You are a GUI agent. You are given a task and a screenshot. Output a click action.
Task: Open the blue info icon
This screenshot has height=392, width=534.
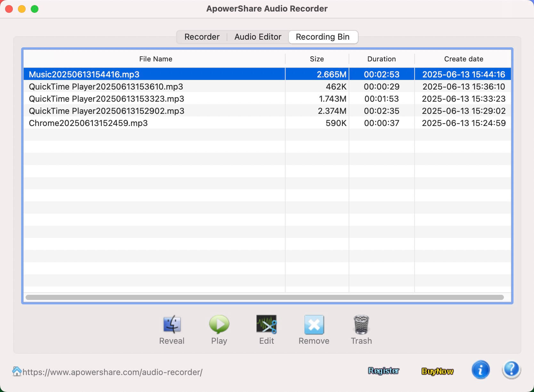pyautogui.click(x=480, y=370)
